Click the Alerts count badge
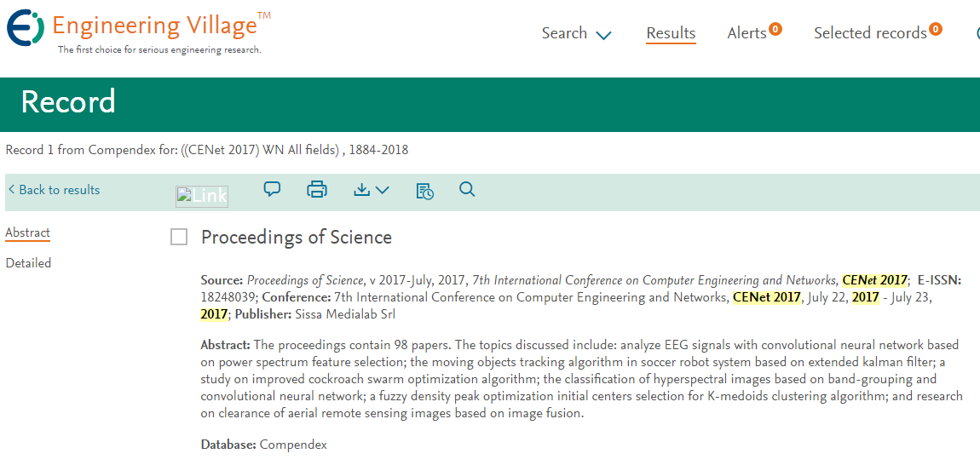Screen dimensions: 980x465 775,29
